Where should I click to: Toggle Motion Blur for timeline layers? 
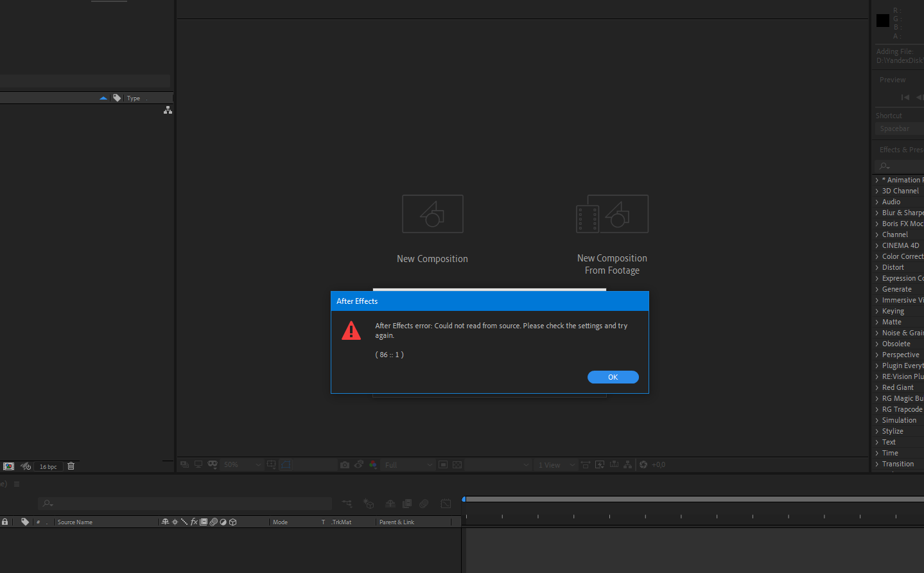click(424, 504)
